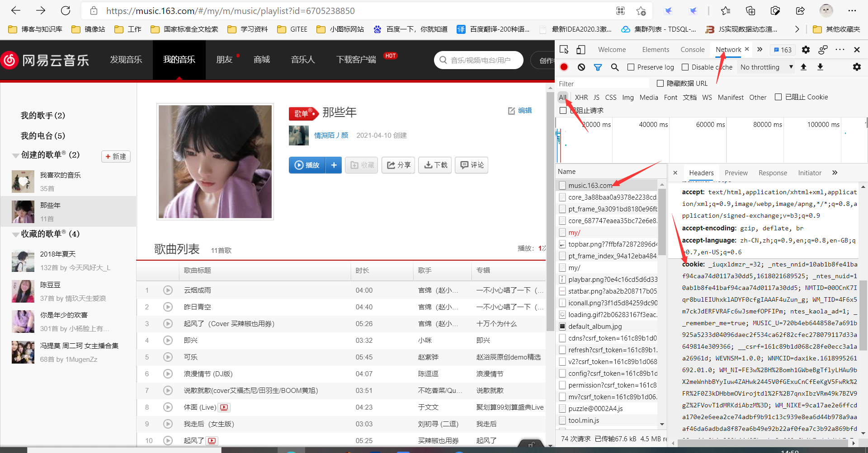The height and width of the screenshot is (453, 868).
Task: Open browser share icon
Action: [800, 11]
